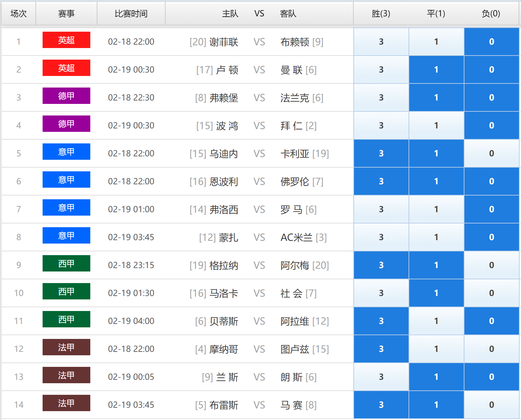Deselect win (3) for 摩纳哥 vs 图卢兹
The height and width of the screenshot is (420, 521).
tap(381, 349)
